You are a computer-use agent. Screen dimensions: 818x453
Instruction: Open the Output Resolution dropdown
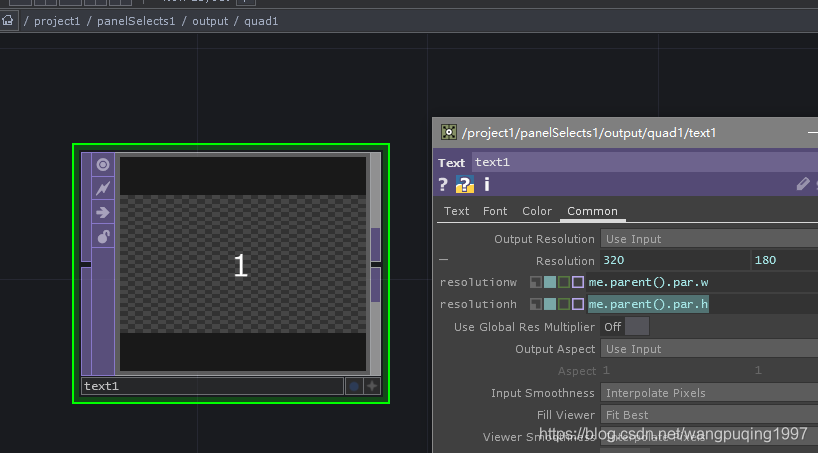click(709, 239)
